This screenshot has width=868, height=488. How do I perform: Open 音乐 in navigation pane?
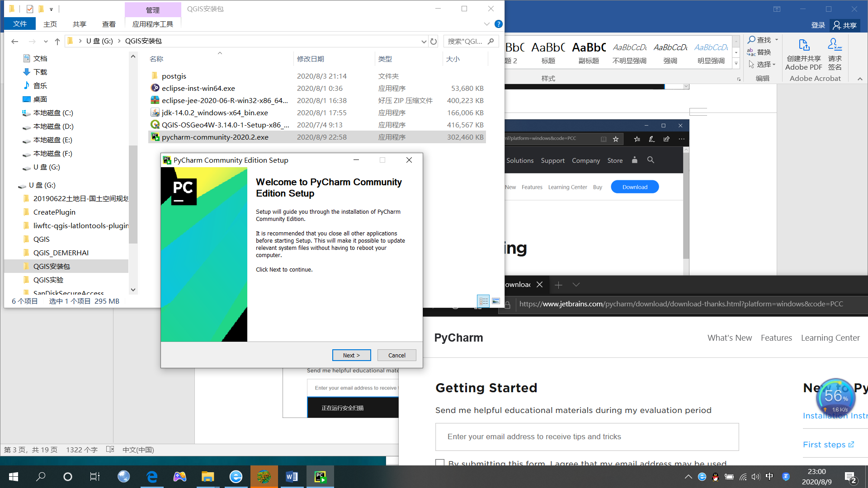click(x=40, y=85)
